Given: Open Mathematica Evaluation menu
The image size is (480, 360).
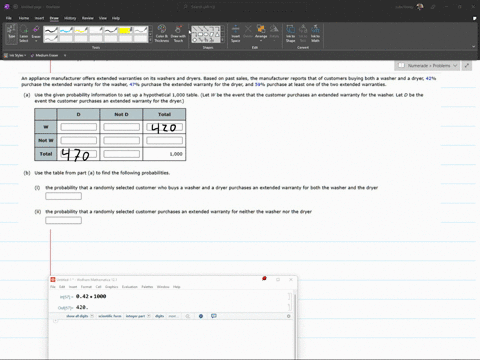Looking at the screenshot, I should pos(130,287).
